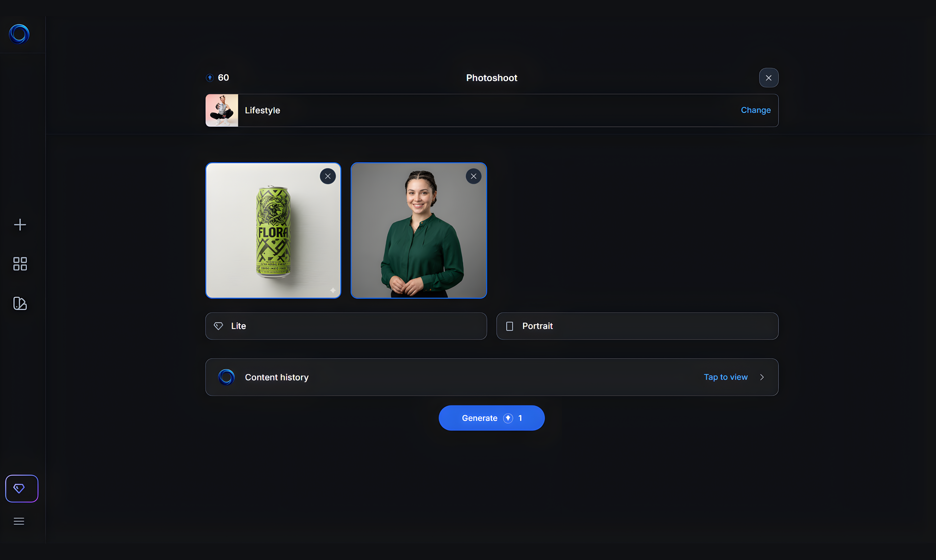Click the Change link for Lifestyle

756,110
